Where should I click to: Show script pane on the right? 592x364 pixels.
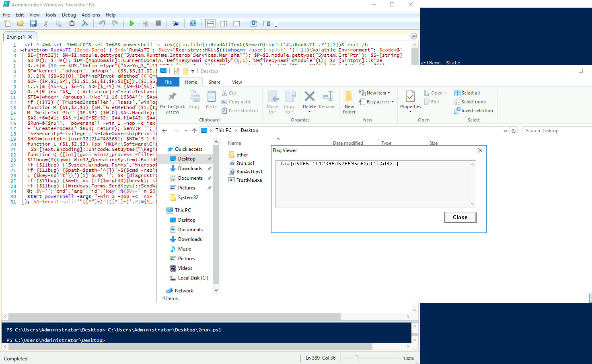pos(223,24)
